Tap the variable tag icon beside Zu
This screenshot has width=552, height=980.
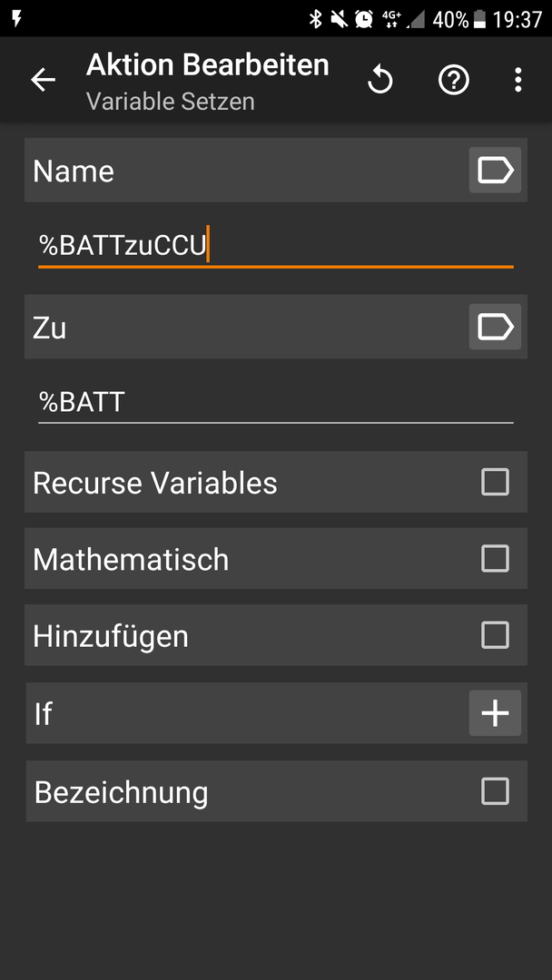[x=495, y=327]
